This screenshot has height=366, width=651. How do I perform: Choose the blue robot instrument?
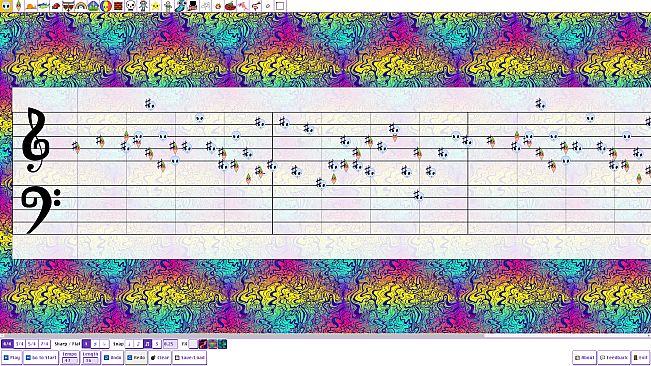[143, 6]
